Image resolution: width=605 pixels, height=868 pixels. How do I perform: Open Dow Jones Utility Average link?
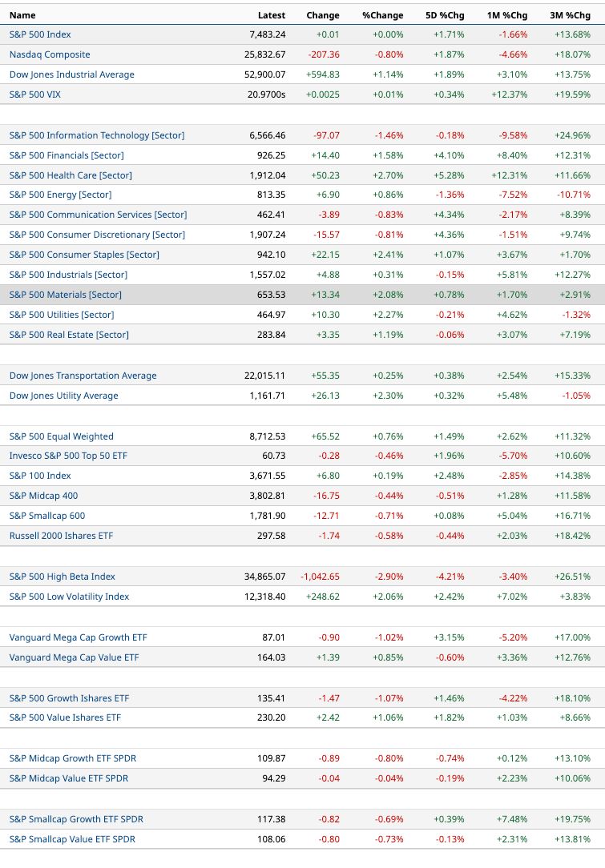pyautogui.click(x=64, y=396)
